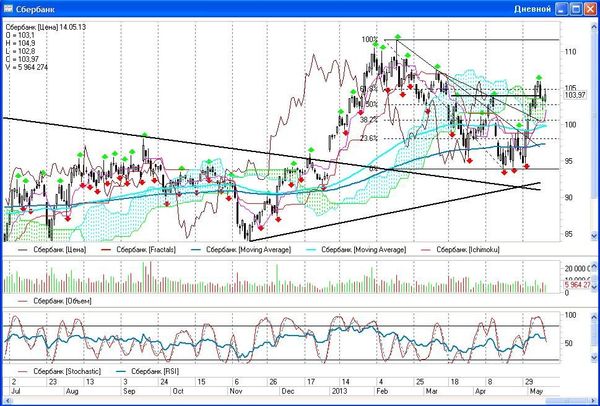This screenshot has width=600, height=406.
Task: Click the 85 price axis label
Action: [569, 234]
